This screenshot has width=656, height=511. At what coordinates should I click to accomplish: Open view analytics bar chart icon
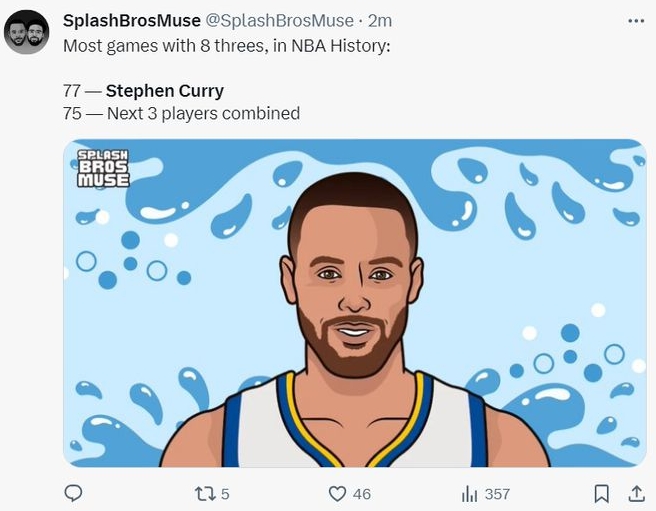point(469,493)
